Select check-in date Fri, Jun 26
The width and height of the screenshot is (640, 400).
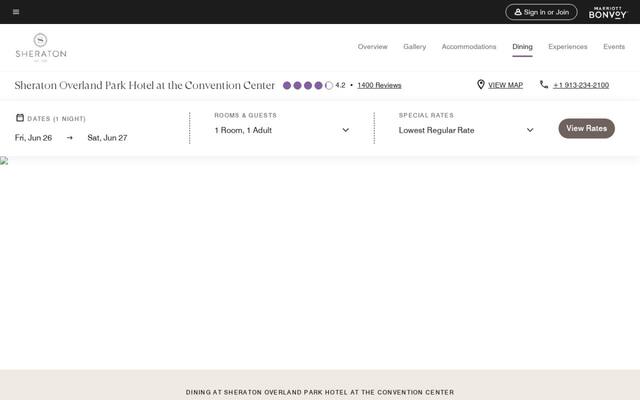(33, 138)
